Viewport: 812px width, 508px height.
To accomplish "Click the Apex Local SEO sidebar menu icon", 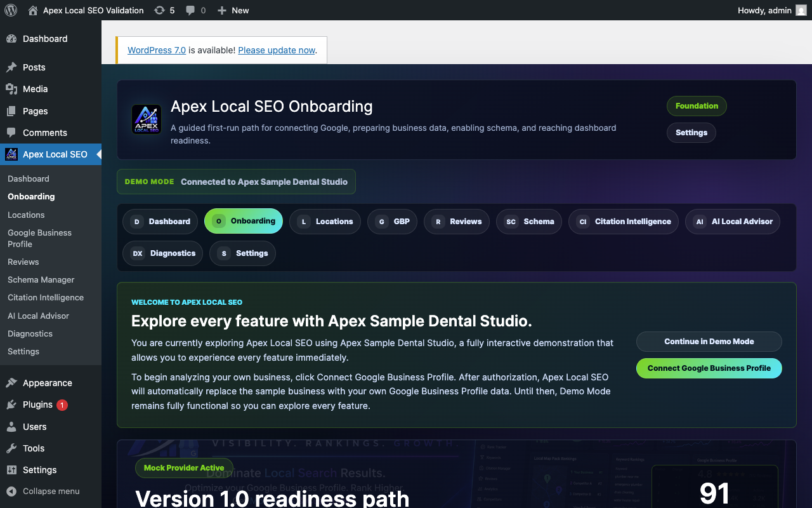I will tap(11, 154).
